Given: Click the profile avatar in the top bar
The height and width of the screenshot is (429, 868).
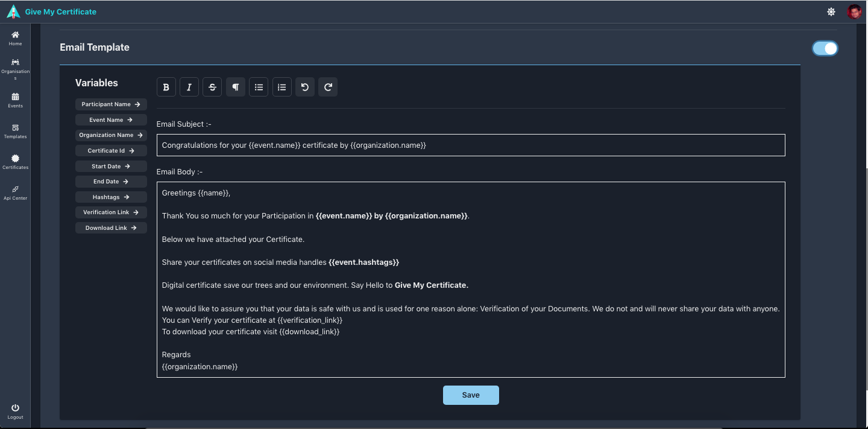Looking at the screenshot, I should coord(854,11).
